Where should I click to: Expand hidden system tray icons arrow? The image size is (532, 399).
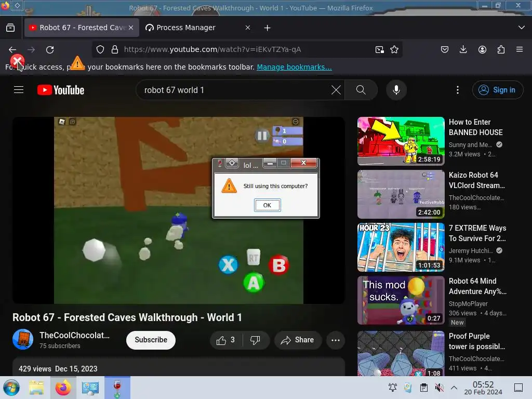[454, 388]
